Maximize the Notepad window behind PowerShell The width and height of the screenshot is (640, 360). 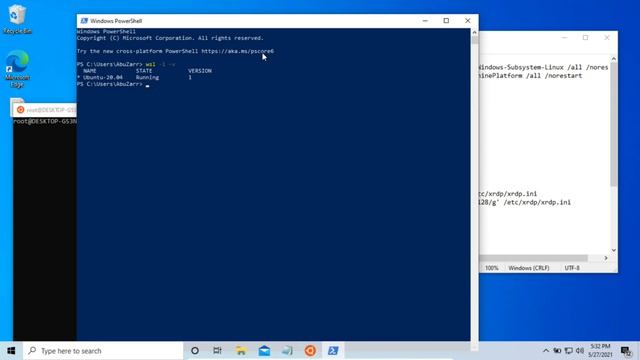pyautogui.click(x=585, y=38)
